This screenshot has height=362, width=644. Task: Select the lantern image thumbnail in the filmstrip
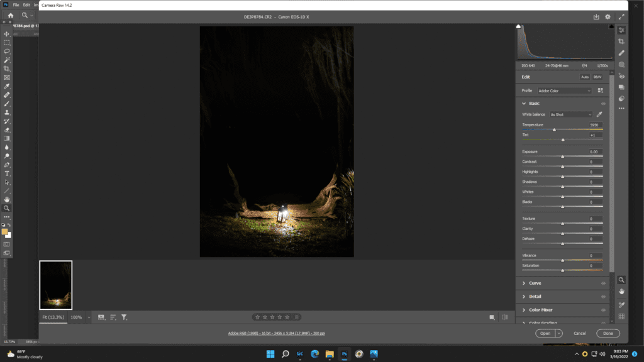point(56,285)
